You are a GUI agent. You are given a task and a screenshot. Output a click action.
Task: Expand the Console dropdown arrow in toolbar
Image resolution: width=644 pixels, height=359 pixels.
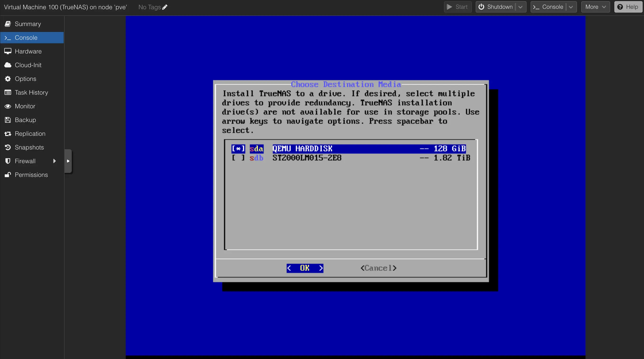pos(571,7)
